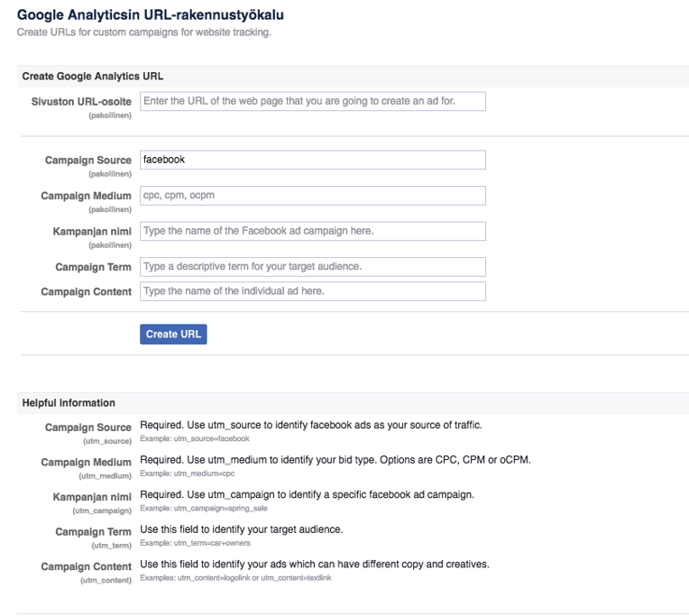
Task: Click the Campaign Medium form label
Action: tap(87, 196)
